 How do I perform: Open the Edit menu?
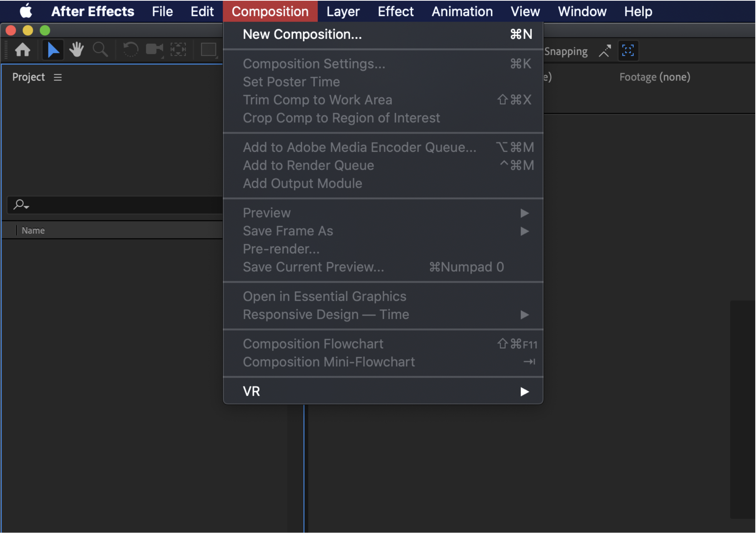(x=202, y=11)
